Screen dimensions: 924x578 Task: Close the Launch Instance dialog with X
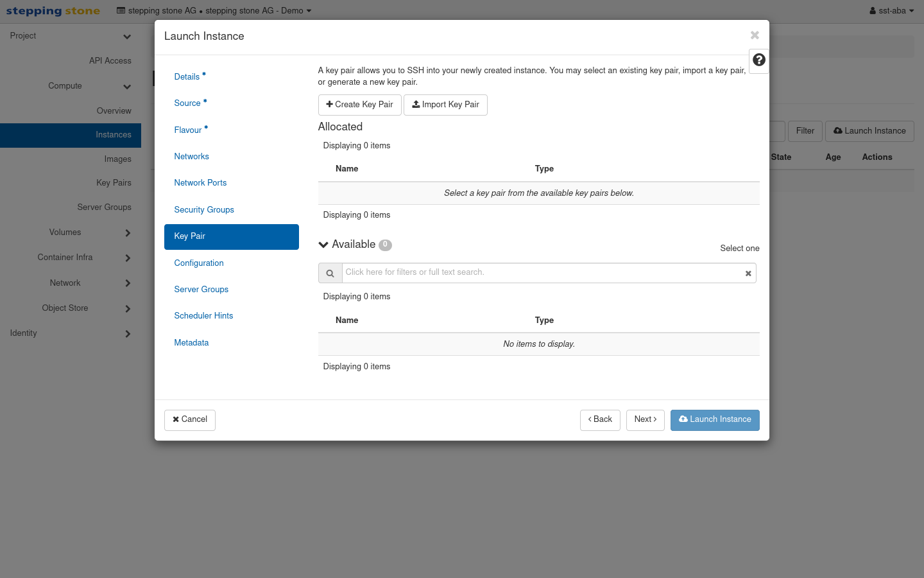click(755, 35)
